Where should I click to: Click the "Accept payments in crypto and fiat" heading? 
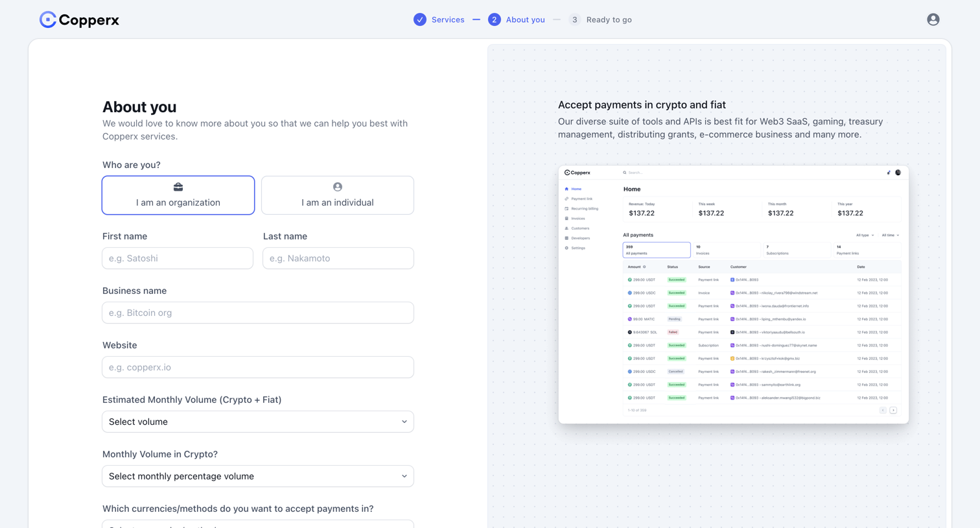(x=642, y=105)
